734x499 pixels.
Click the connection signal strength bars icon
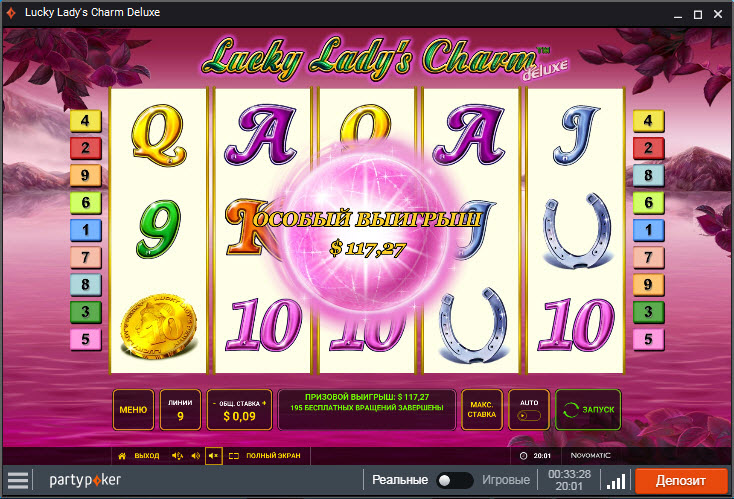tap(616, 481)
